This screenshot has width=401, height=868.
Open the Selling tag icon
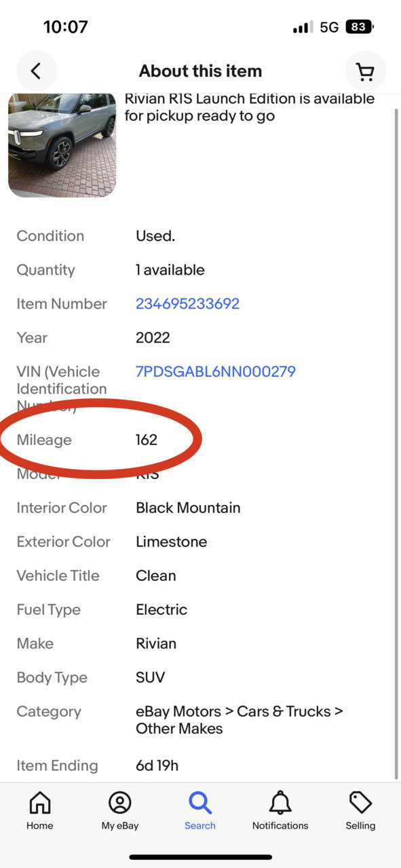[360, 803]
